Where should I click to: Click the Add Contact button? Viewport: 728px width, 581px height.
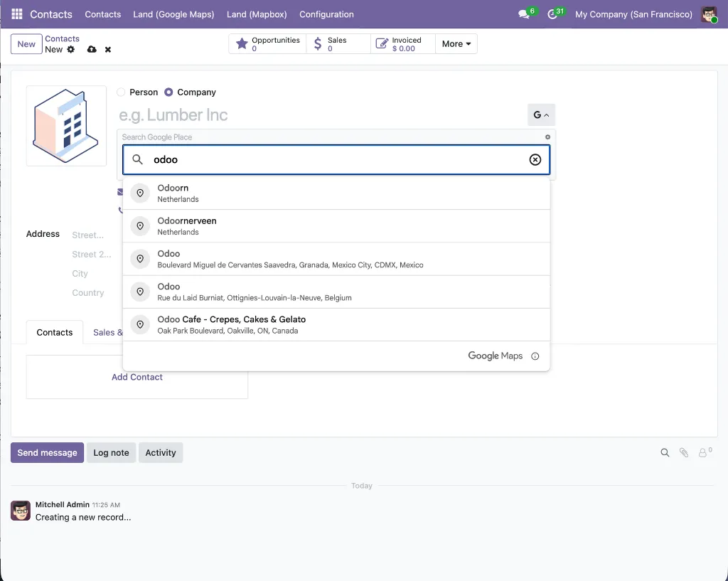point(137,377)
